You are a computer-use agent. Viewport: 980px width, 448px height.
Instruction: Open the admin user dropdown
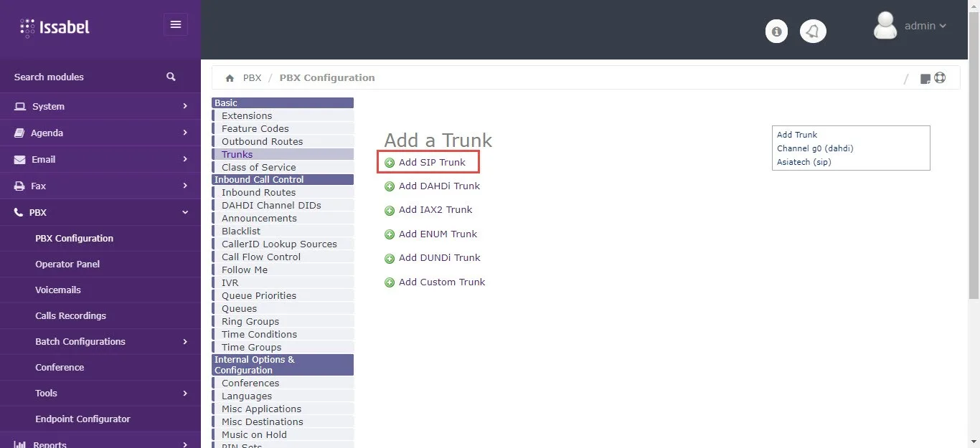click(925, 26)
